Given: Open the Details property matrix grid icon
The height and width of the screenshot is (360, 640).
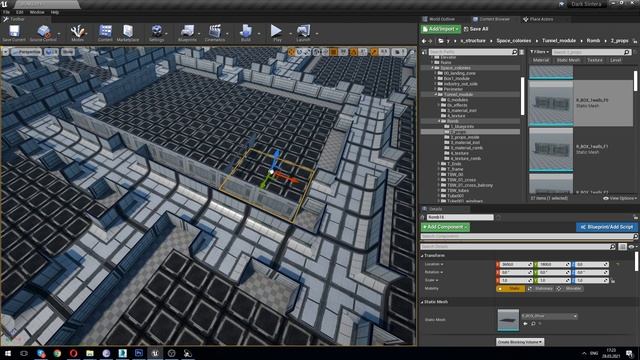Looking at the screenshot, I should tap(622, 247).
